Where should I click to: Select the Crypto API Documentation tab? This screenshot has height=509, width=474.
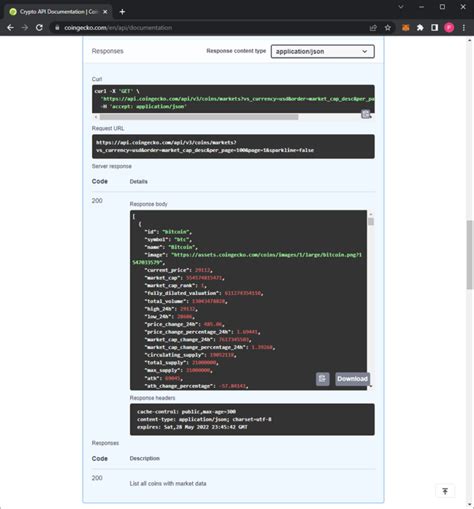coord(58,12)
